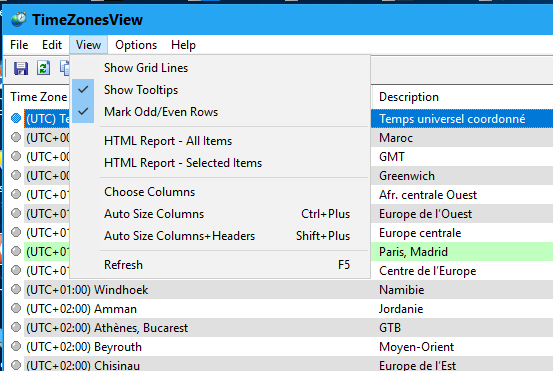
Task: Select the (UTC+02:00) Beyrouth row
Action: [84, 347]
